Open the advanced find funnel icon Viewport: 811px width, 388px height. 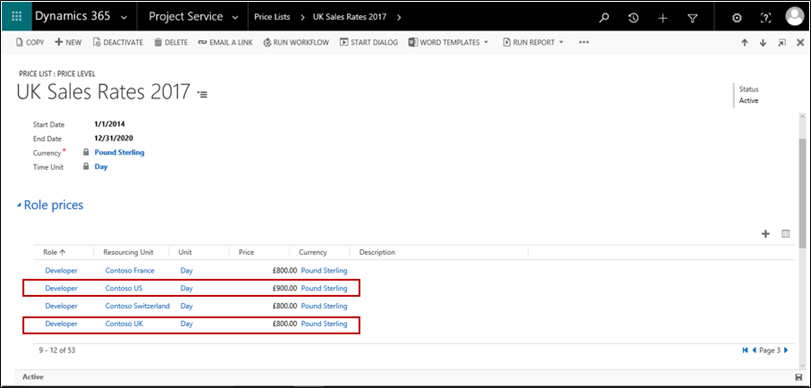click(693, 18)
